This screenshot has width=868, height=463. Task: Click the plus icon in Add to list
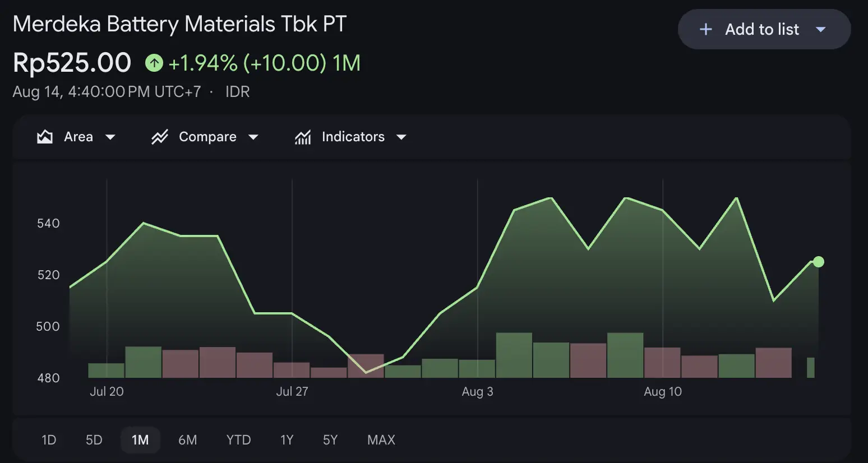[x=706, y=29]
